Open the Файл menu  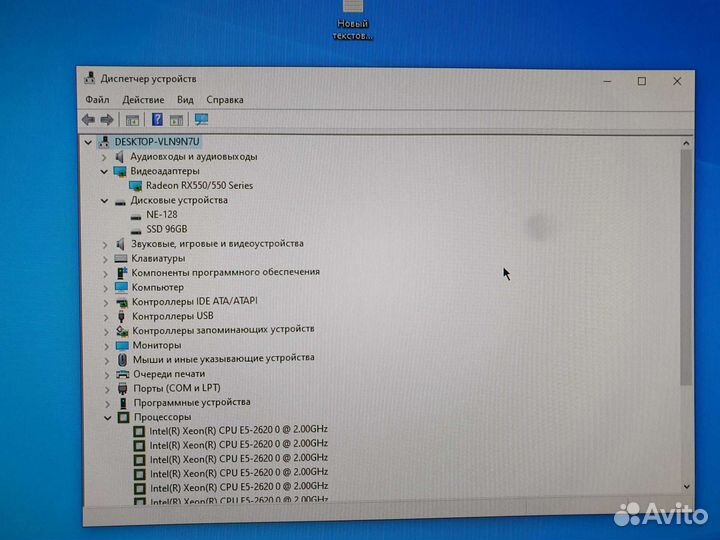pos(97,100)
